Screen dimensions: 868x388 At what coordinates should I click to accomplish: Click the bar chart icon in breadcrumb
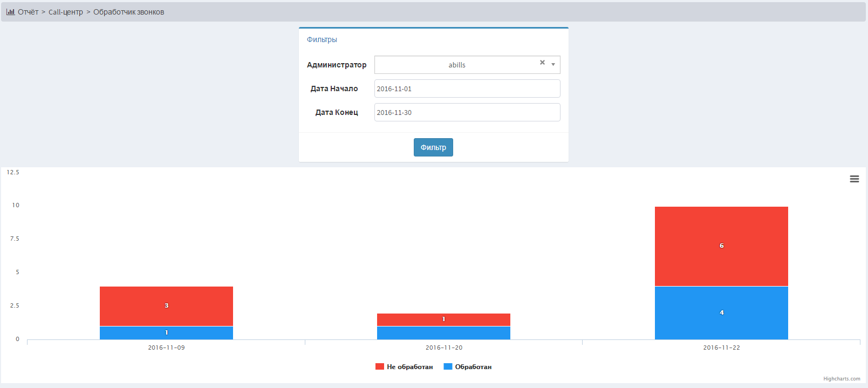point(10,12)
